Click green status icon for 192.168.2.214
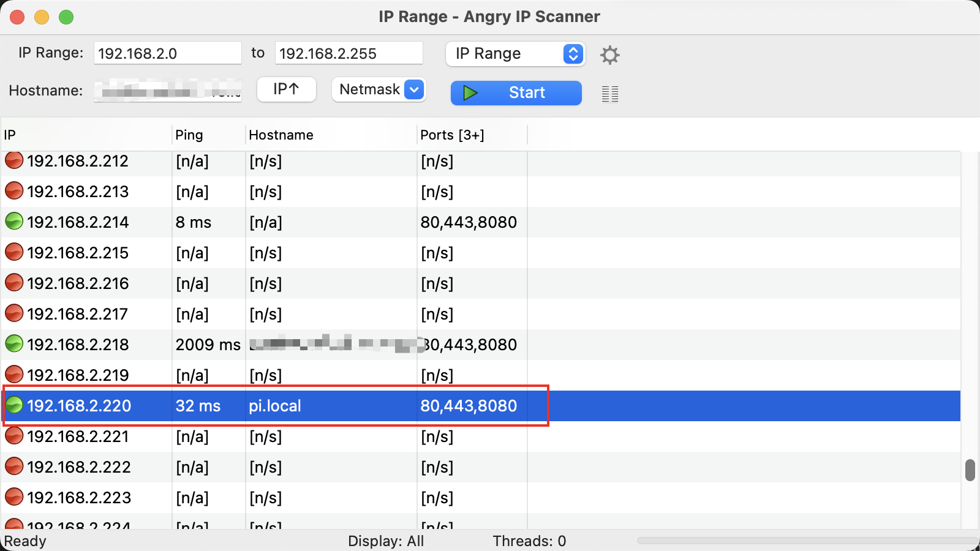Viewport: 980px width, 551px height. tap(14, 222)
